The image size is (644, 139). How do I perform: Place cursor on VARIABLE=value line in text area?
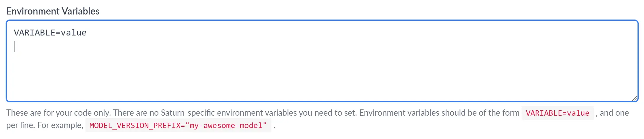(50, 33)
